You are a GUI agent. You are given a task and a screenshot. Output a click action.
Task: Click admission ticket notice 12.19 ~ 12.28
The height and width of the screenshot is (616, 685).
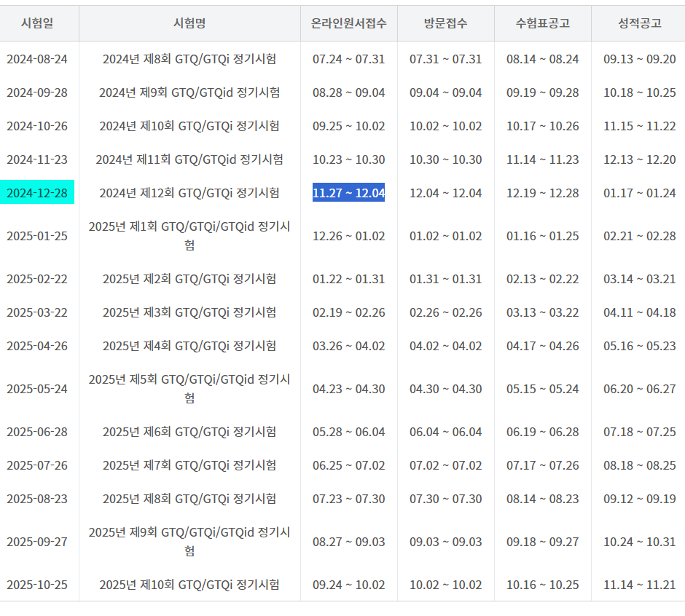pyautogui.click(x=543, y=193)
